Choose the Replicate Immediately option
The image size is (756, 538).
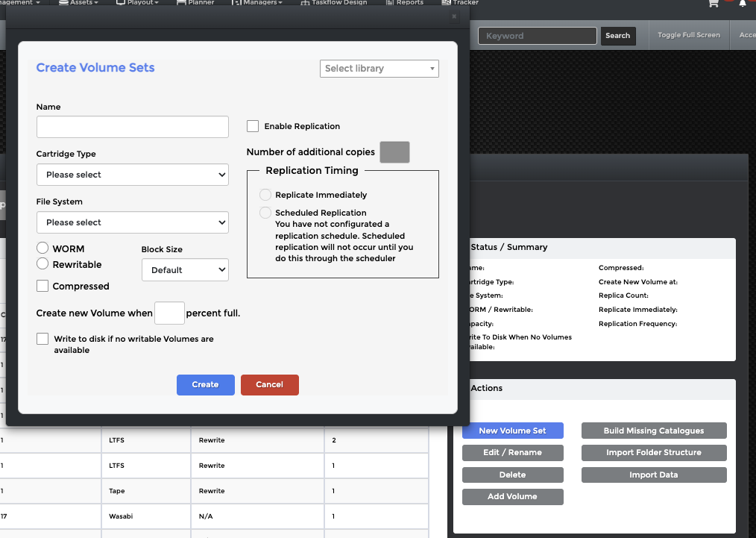tap(265, 195)
